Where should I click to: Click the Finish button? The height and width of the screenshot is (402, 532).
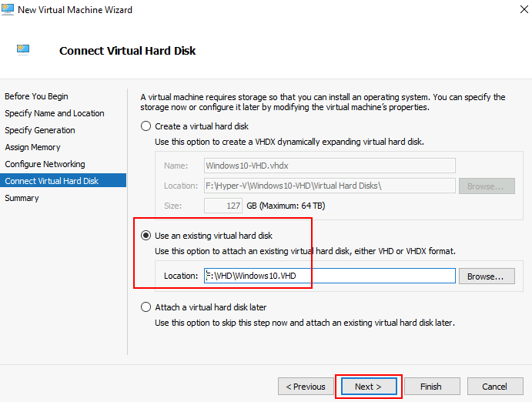coord(430,387)
